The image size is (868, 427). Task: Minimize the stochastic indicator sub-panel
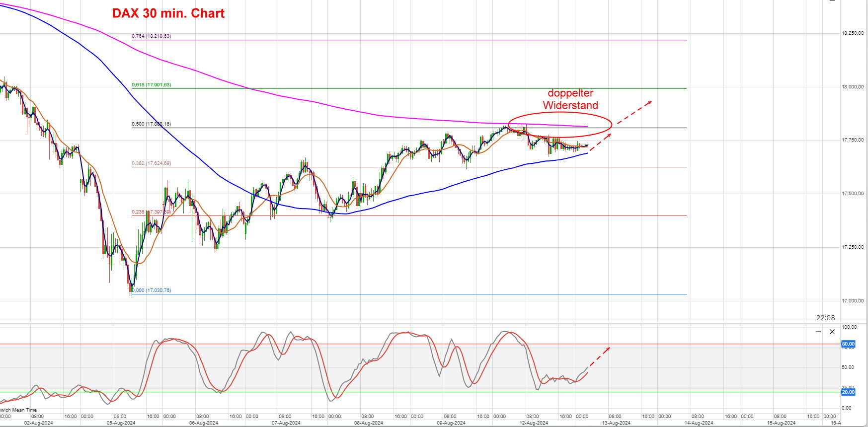tap(818, 332)
